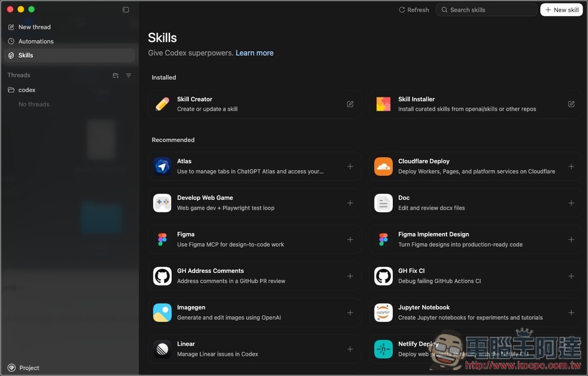Add the Atlas skill with plus icon
This screenshot has width=588, height=376.
coord(350,167)
